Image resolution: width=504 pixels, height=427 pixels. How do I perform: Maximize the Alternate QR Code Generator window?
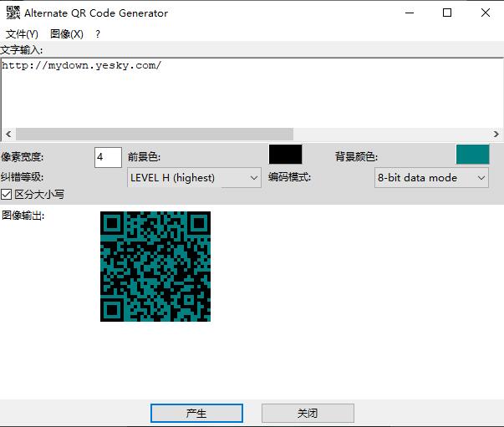coord(447,13)
